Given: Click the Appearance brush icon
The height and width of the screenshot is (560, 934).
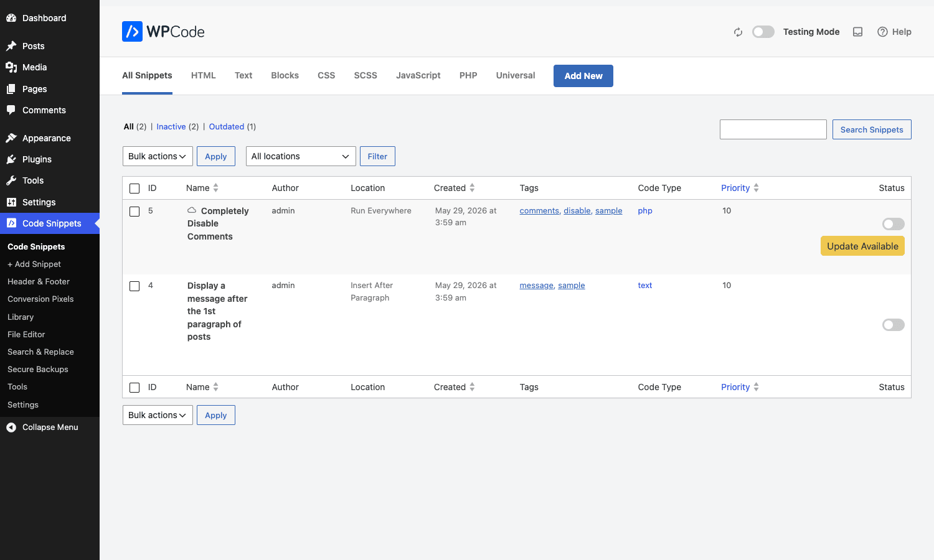Looking at the screenshot, I should [x=11, y=138].
